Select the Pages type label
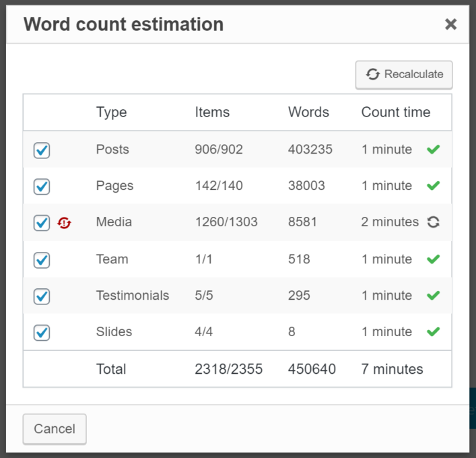Image resolution: width=476 pixels, height=458 pixels. click(114, 186)
